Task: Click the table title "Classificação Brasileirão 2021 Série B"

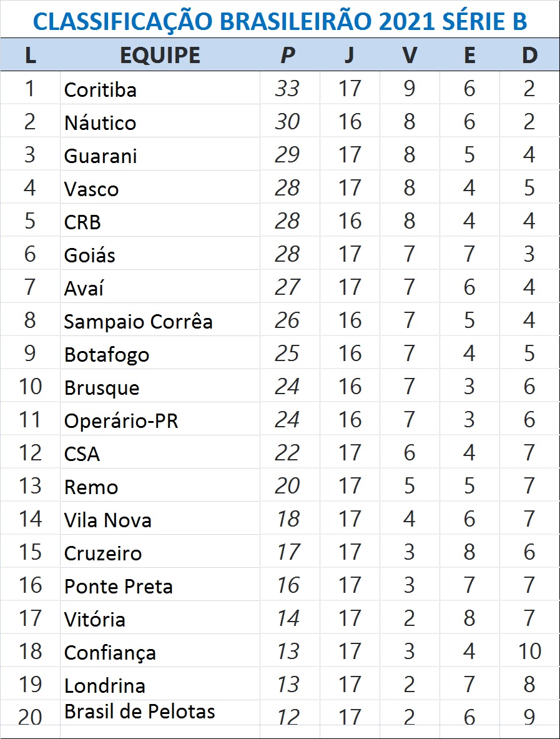Action: point(280,22)
